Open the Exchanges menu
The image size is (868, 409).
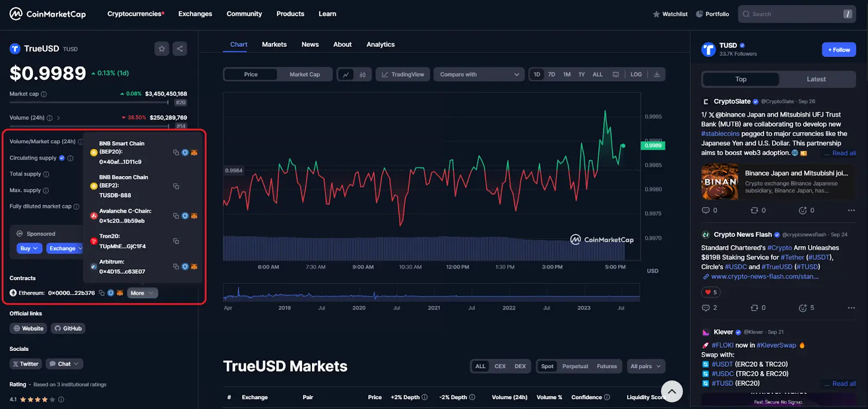pos(195,14)
